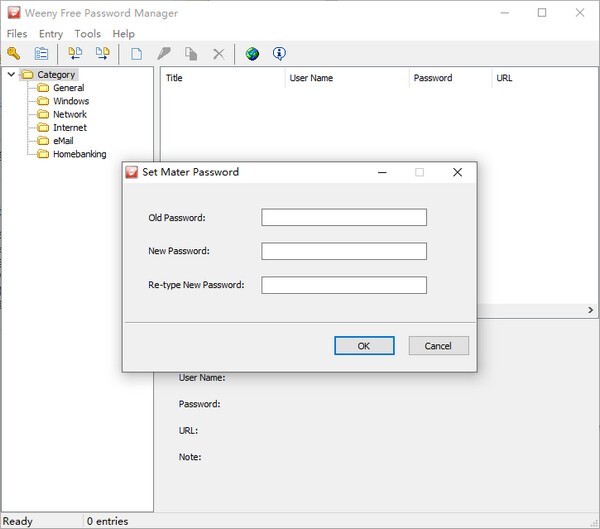Click the export toolbar icon with right arrow
This screenshot has height=529, width=600.
pos(102,54)
